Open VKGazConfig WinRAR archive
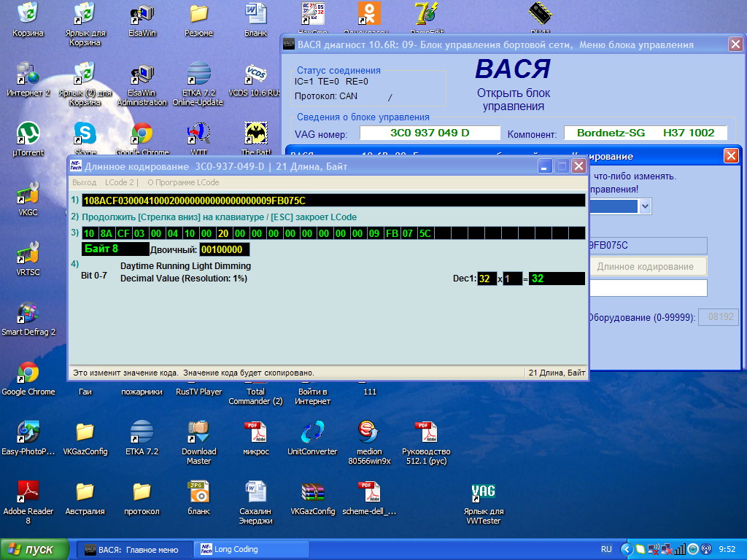Screen dimensions: 747x560 [312, 494]
